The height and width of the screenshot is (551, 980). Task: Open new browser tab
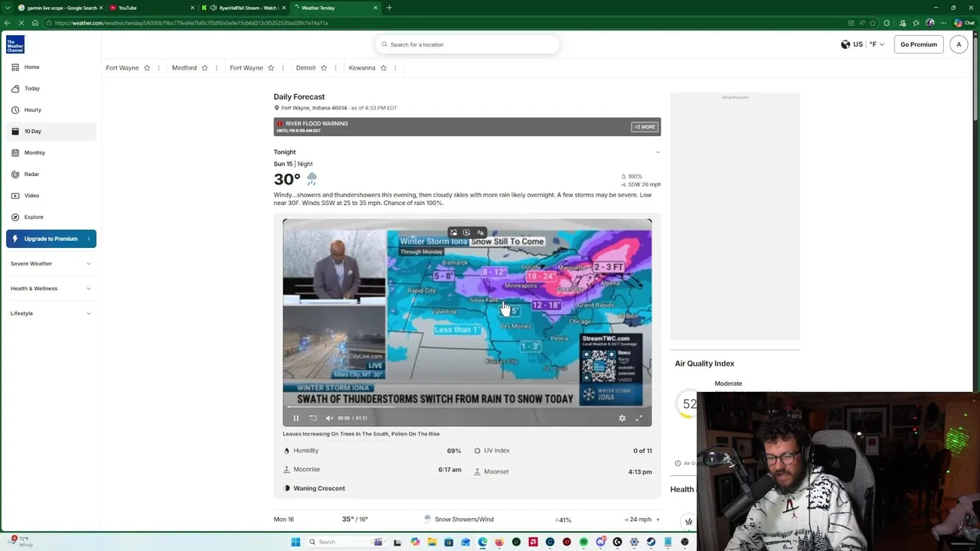[389, 8]
